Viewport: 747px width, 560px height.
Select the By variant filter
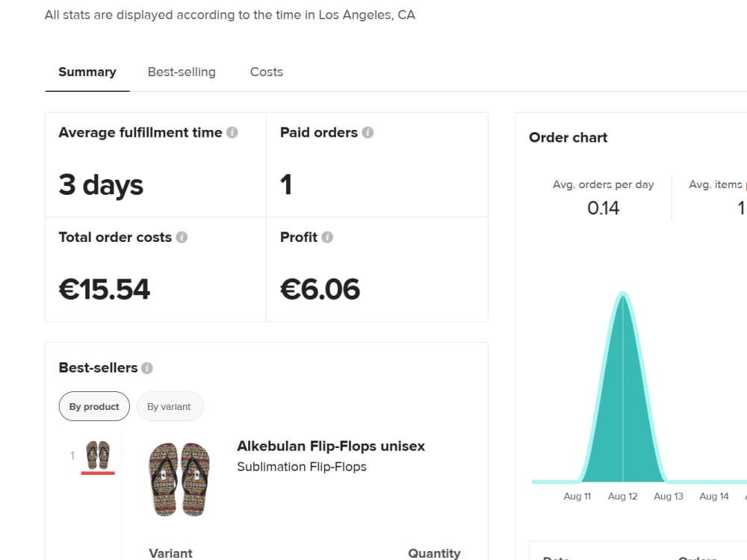170,406
